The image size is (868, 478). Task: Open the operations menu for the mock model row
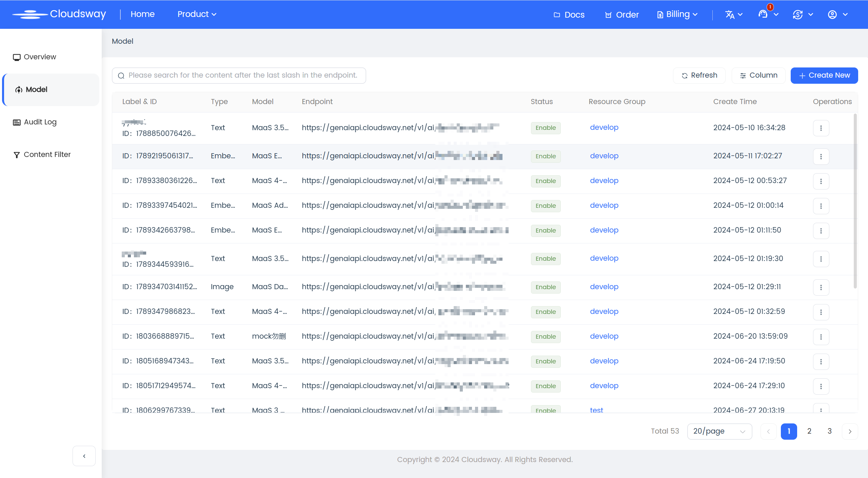pos(821,337)
